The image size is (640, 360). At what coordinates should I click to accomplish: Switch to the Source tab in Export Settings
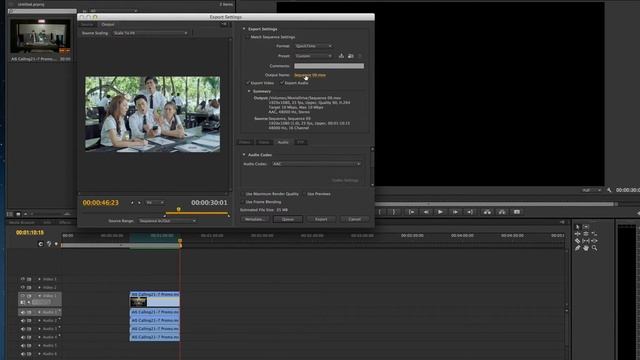[87, 24]
